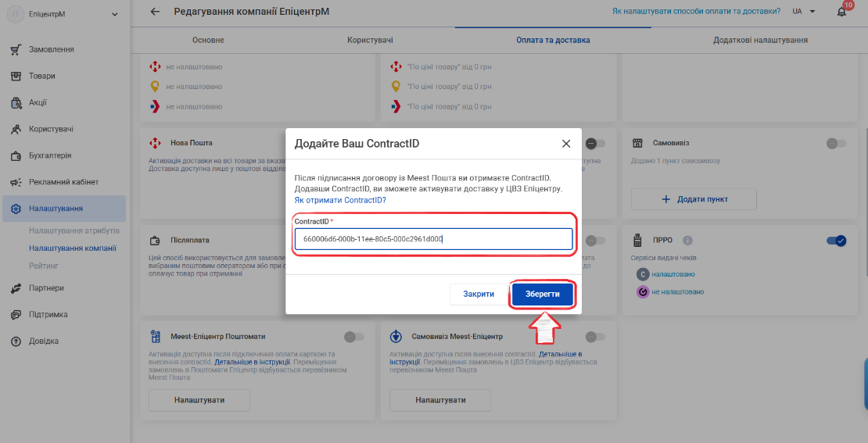
Task: Disable the ПРРО switch
Action: pyautogui.click(x=837, y=241)
